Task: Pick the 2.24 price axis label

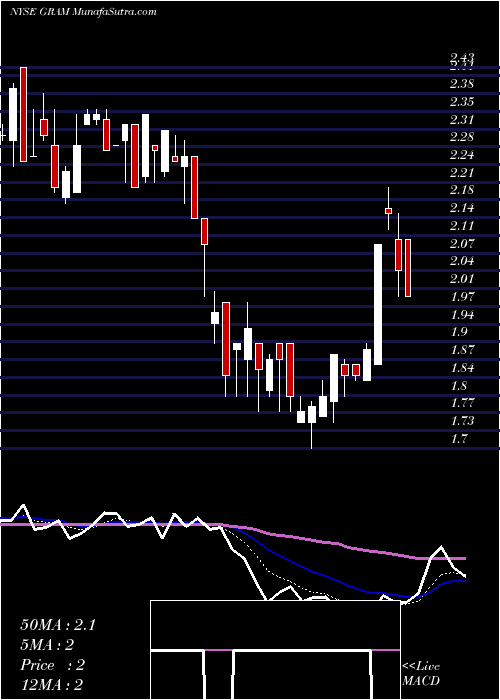Action: pos(462,155)
